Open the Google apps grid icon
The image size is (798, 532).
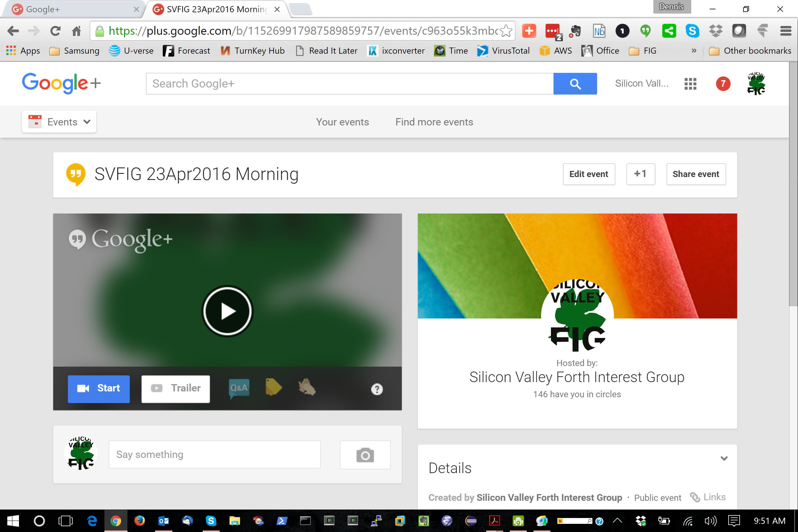click(x=690, y=84)
